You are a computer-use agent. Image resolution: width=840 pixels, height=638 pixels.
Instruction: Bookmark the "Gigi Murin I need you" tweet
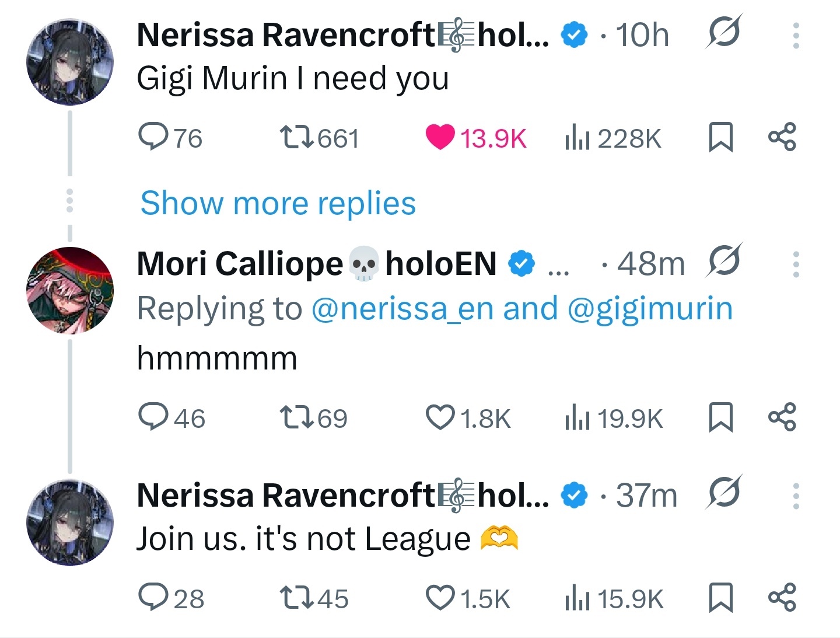click(x=720, y=137)
